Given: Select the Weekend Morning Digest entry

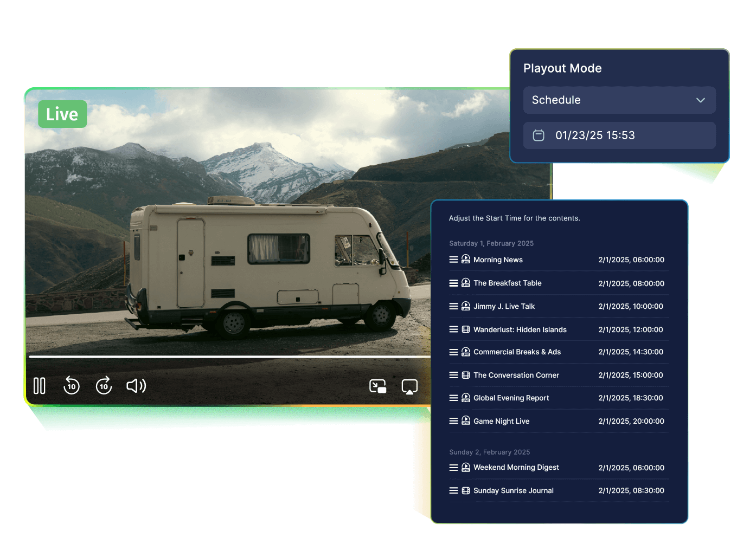Looking at the screenshot, I should click(x=516, y=467).
